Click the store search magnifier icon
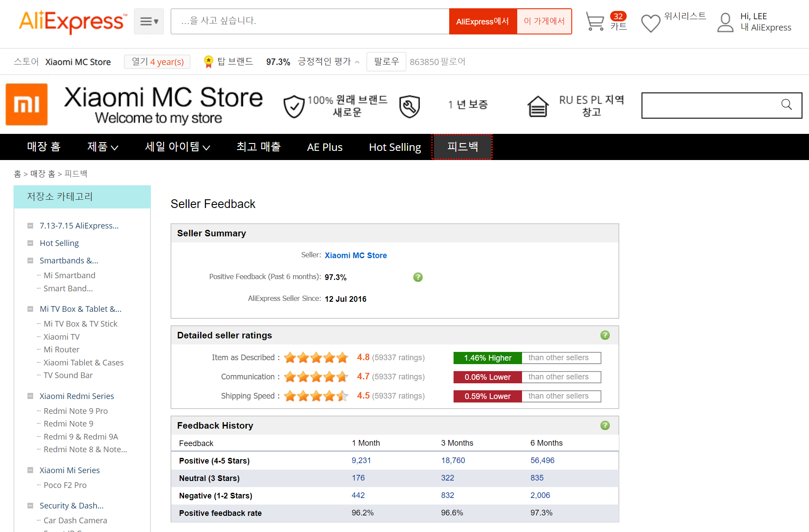 (786, 105)
